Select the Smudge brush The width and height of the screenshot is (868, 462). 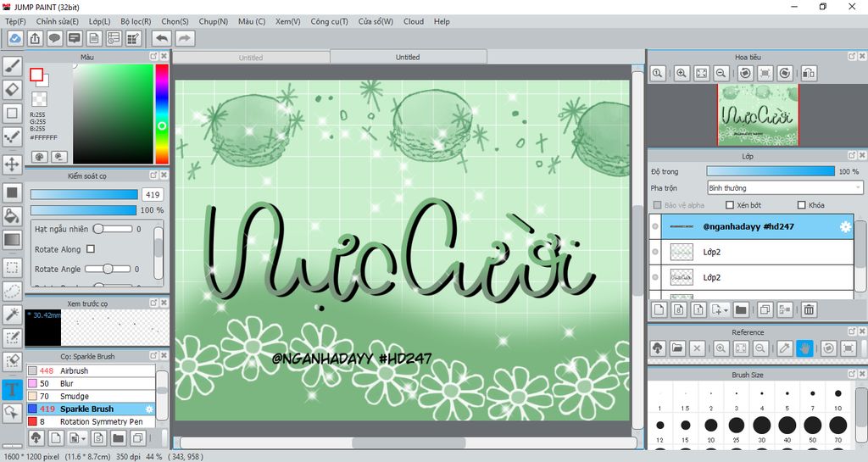91,396
